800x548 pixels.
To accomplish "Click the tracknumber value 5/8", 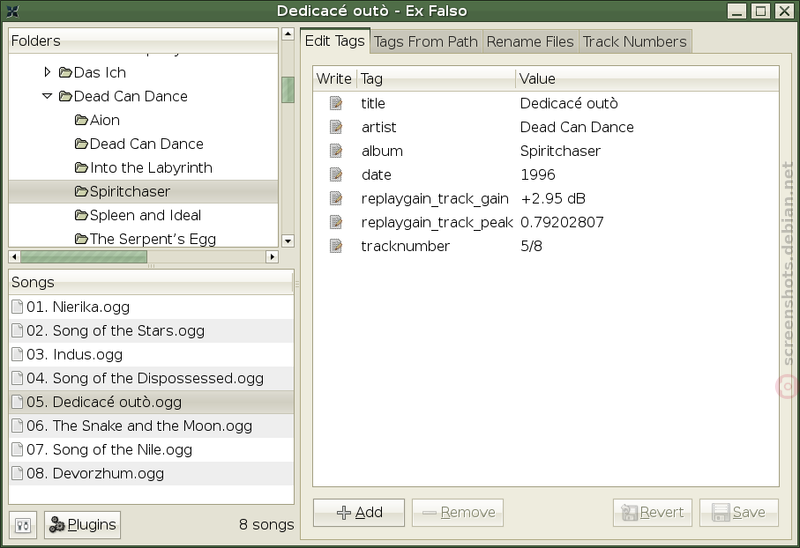I will (x=531, y=246).
